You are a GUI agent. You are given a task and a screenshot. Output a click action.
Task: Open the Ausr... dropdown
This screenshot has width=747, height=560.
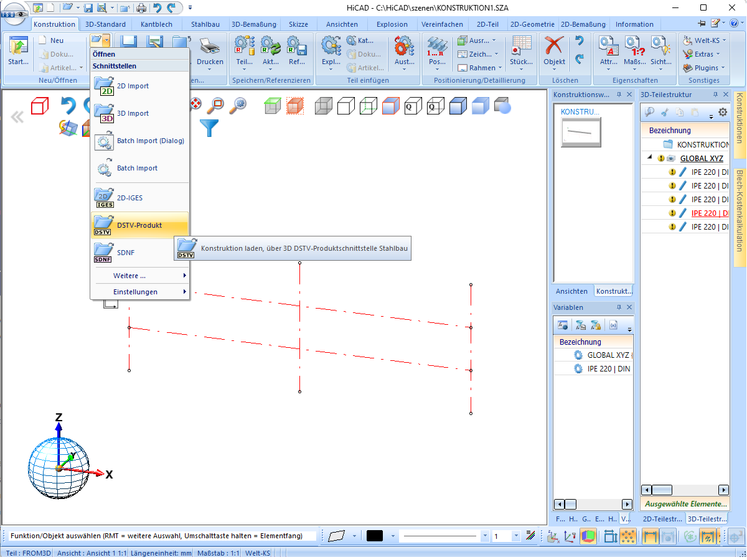(477, 40)
